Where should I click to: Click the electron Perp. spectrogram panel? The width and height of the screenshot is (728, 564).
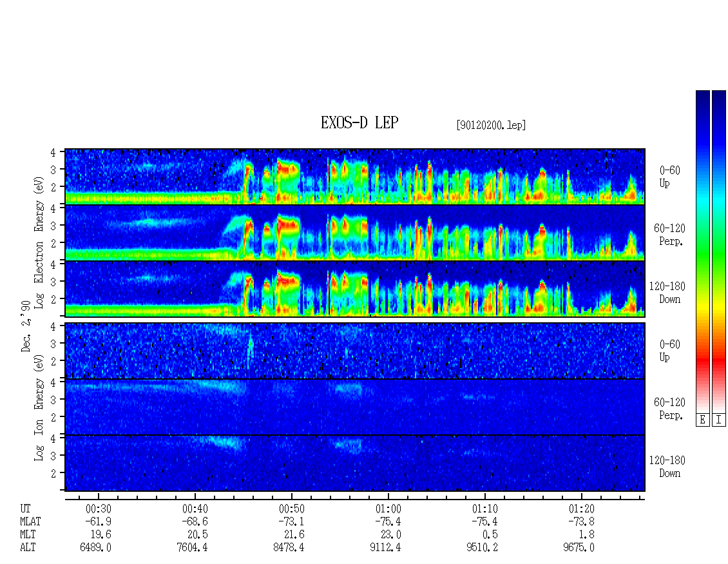[x=355, y=233]
